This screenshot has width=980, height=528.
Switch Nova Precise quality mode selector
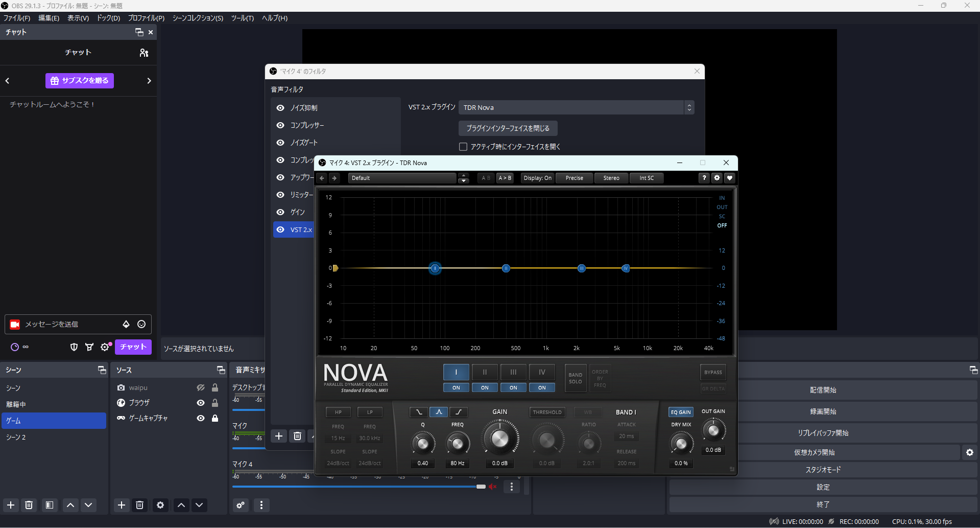click(x=575, y=178)
